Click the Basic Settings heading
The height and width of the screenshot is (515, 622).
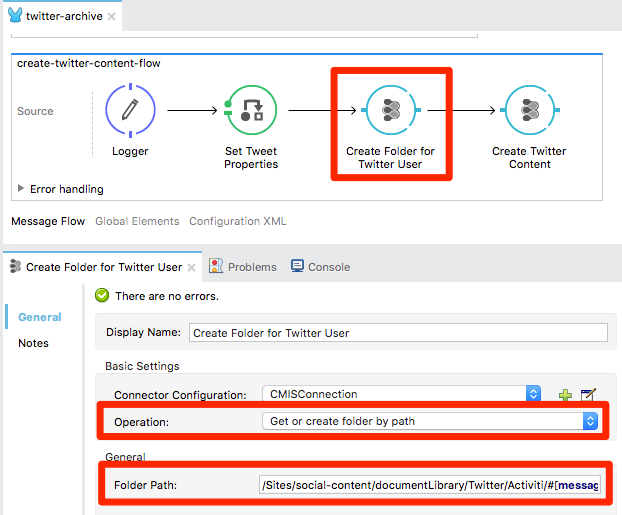click(142, 366)
